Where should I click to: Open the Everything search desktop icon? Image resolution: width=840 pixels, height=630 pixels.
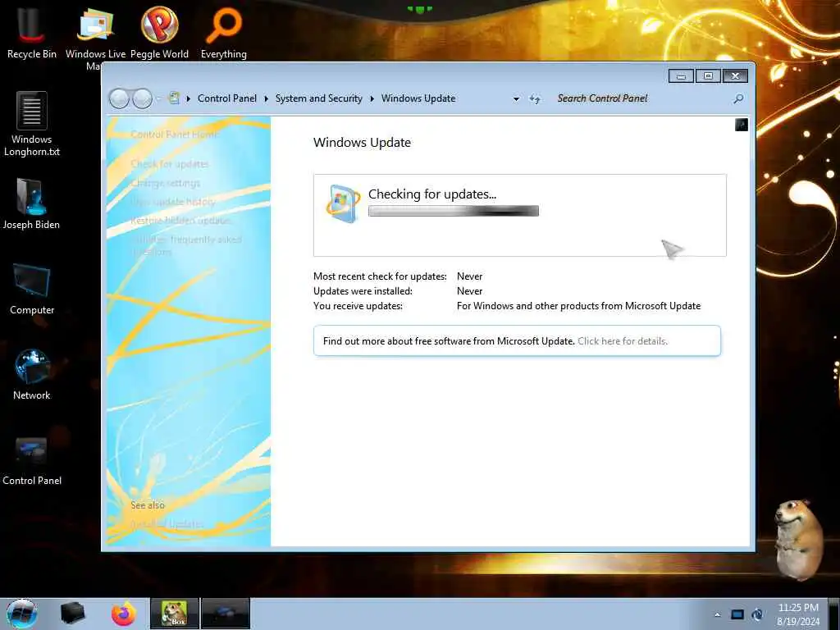(223, 32)
